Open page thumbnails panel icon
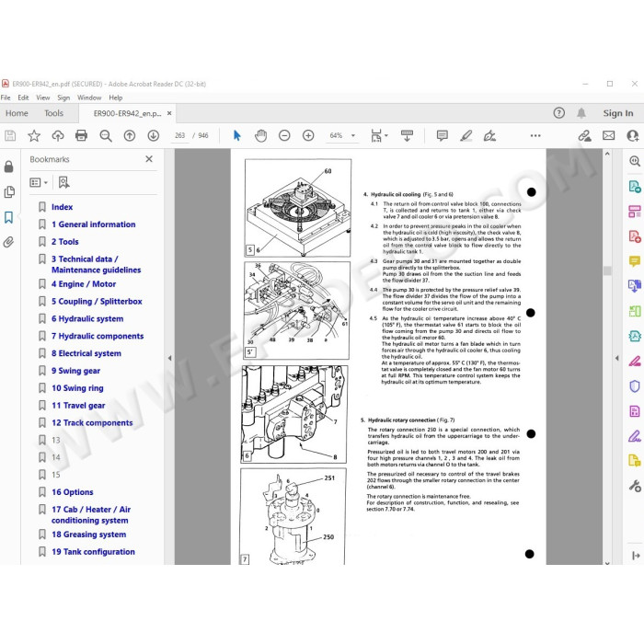This screenshot has height=644, width=644. (x=9, y=191)
